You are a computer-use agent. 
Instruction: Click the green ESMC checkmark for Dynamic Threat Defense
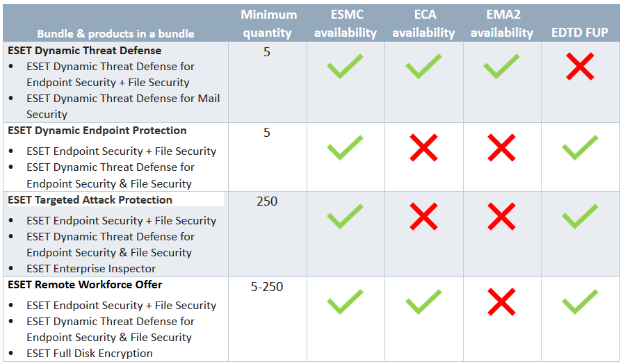(345, 67)
